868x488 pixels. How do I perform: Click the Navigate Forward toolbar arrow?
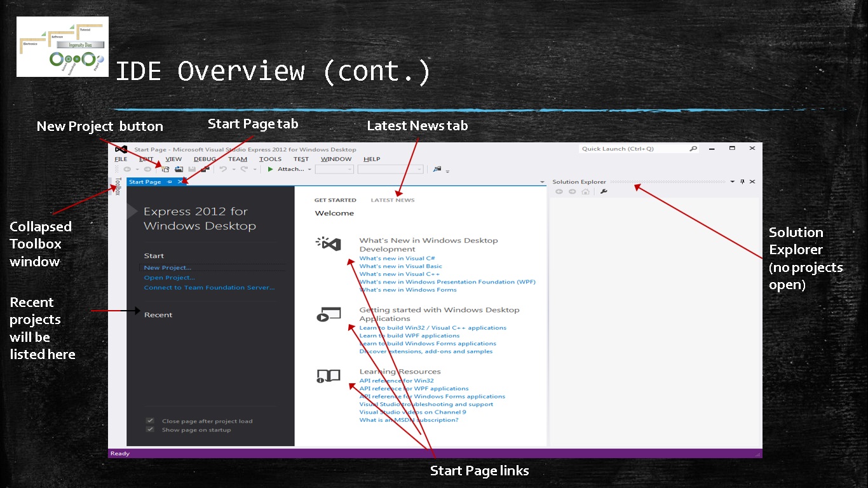[147, 169]
